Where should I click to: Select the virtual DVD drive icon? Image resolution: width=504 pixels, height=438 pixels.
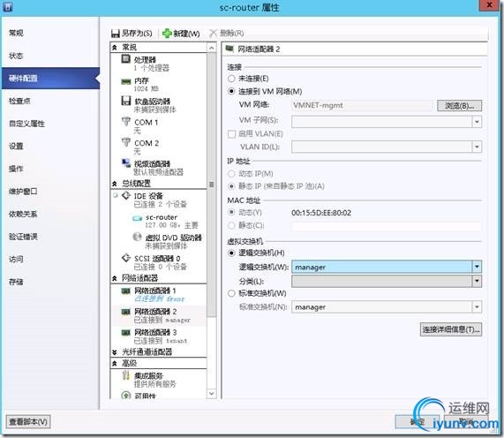(x=137, y=237)
